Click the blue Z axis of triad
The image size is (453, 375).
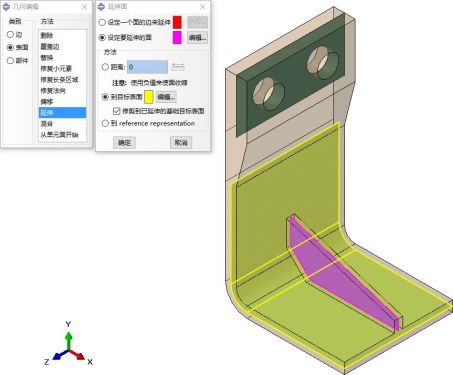[59, 355]
